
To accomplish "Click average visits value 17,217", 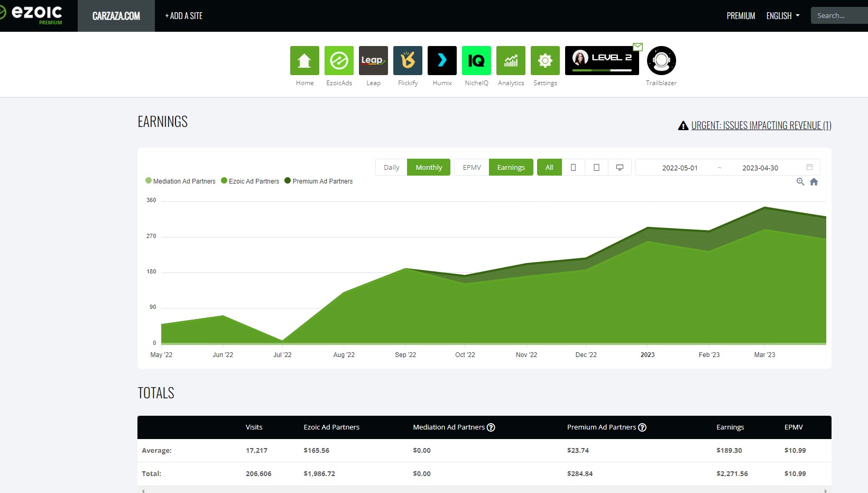I will (256, 450).
